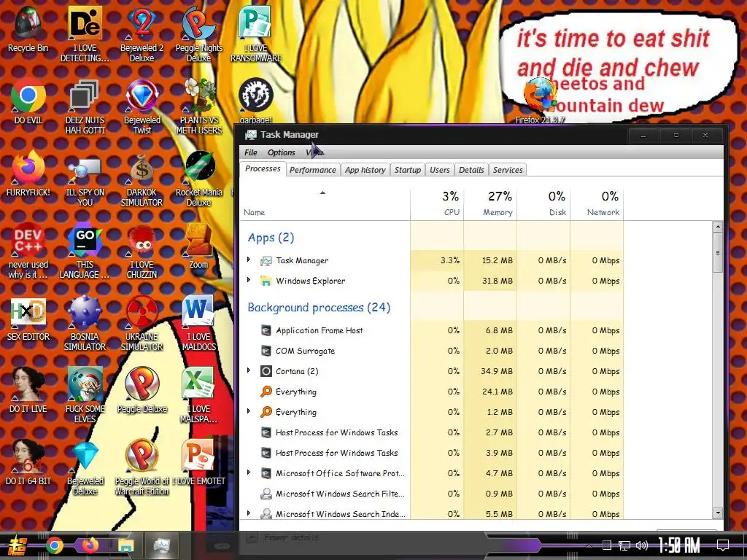Screen dimensions: 747x560
Task: Expand the second Everything process row
Action: click(249, 411)
